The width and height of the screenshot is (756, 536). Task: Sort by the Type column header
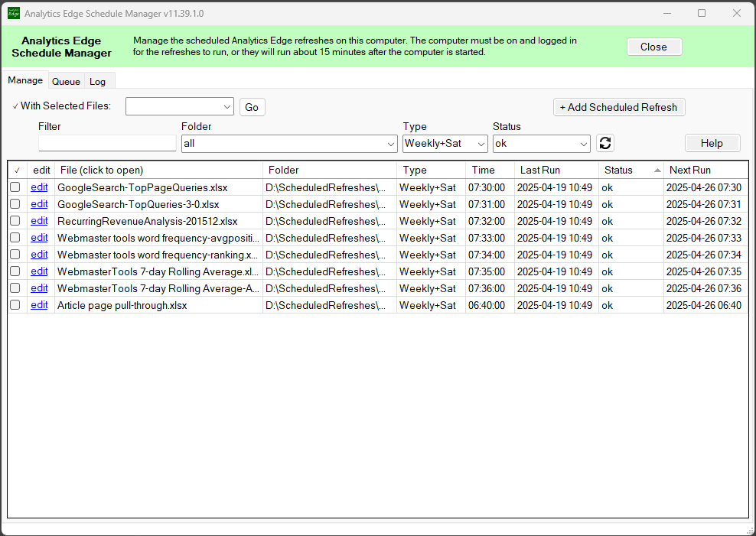(431, 170)
